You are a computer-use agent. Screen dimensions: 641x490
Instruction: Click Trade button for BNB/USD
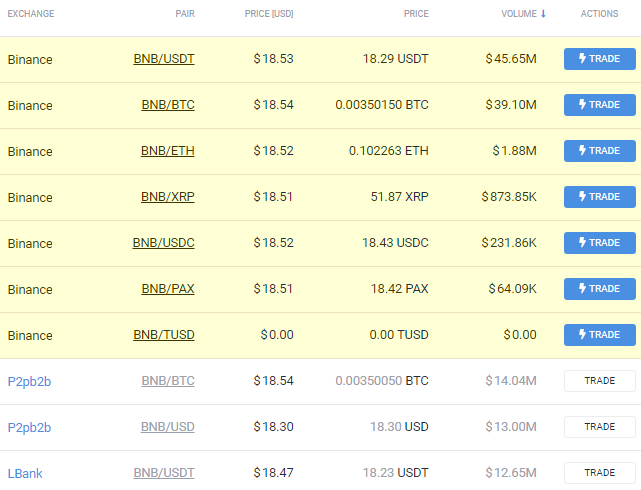(x=600, y=427)
